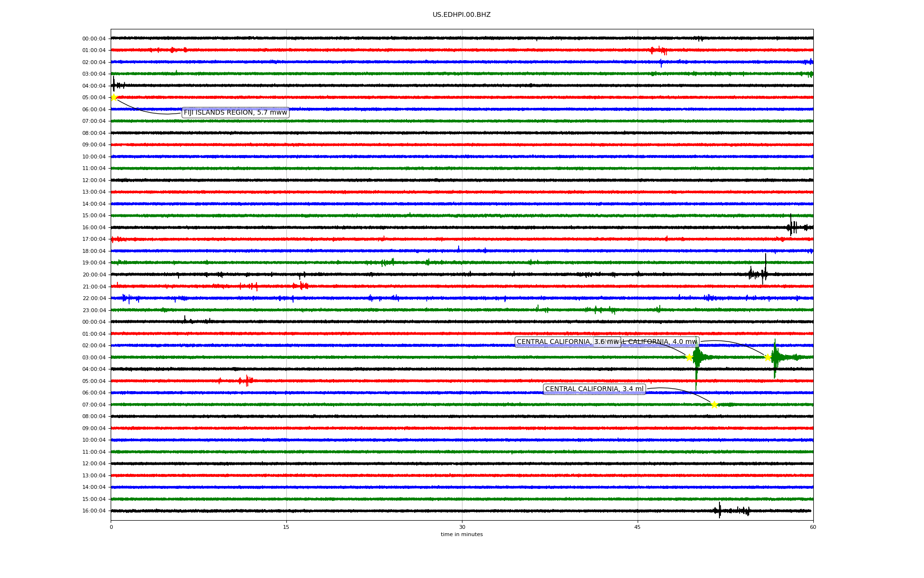Screen dimensions: 924x578
Task: Click the 22:00:04 trace time label
Action: (94, 299)
